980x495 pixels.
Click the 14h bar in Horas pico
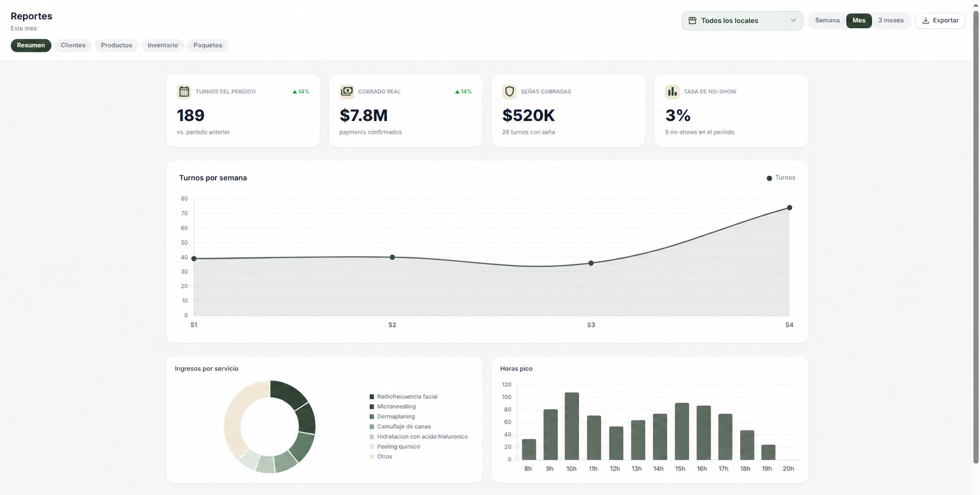coord(660,437)
